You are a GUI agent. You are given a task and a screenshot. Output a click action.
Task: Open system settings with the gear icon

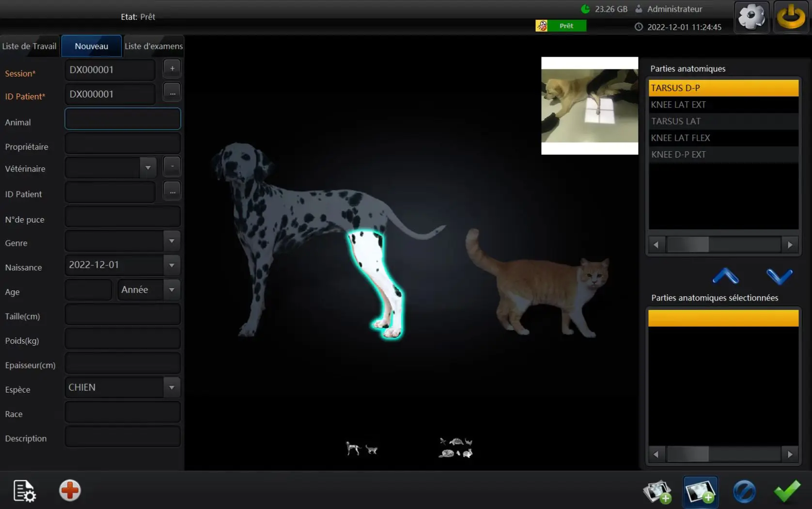[751, 17]
